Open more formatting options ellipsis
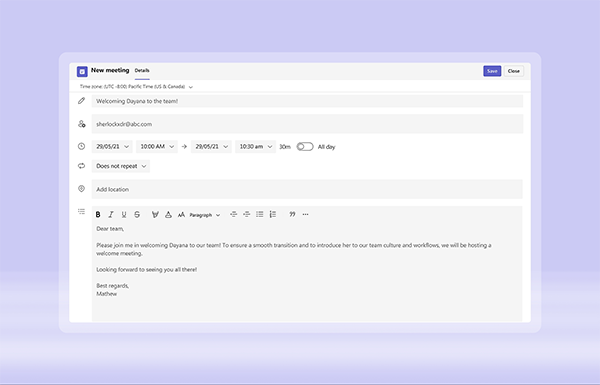Screen dimensions: 600x385 pos(305,214)
